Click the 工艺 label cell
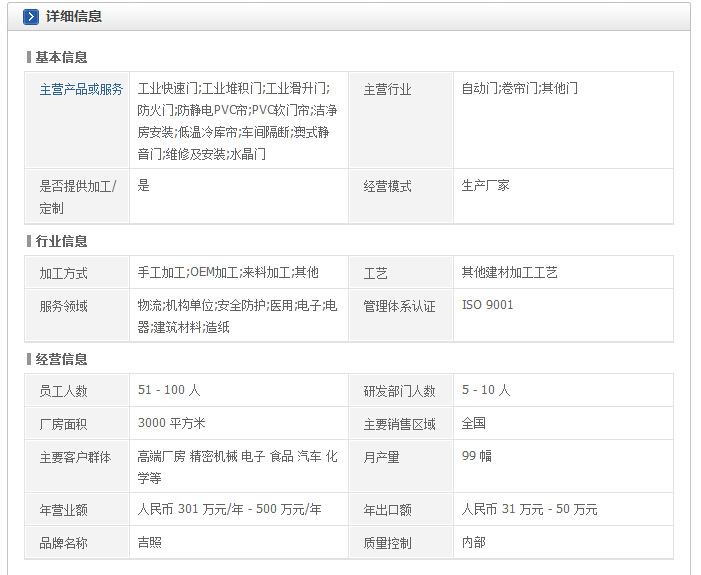This screenshot has width=701, height=575. pyautogui.click(x=401, y=272)
